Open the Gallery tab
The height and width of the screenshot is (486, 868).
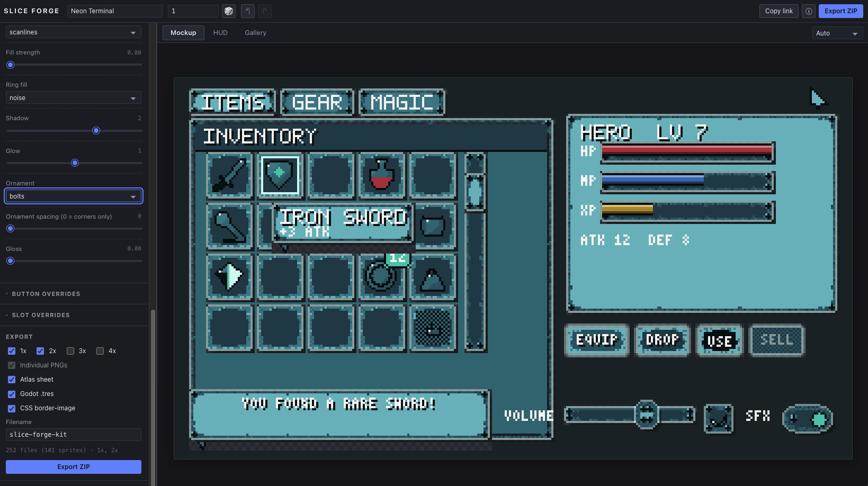255,33
